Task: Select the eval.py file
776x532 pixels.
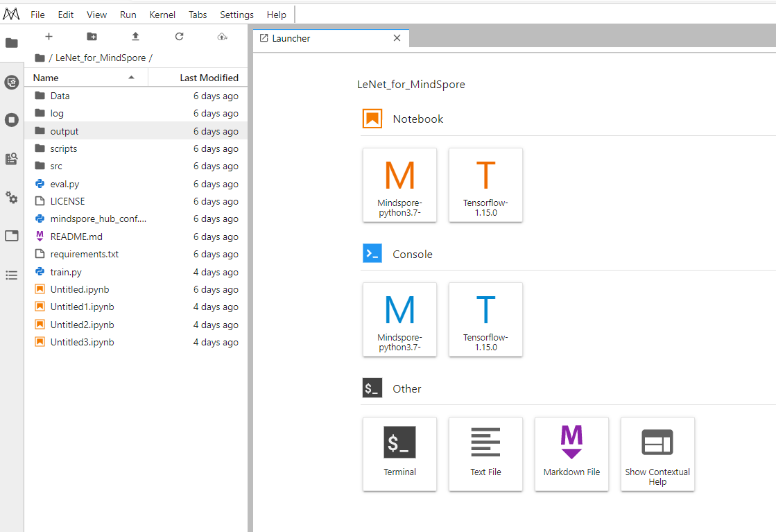Action: (x=136, y=184)
